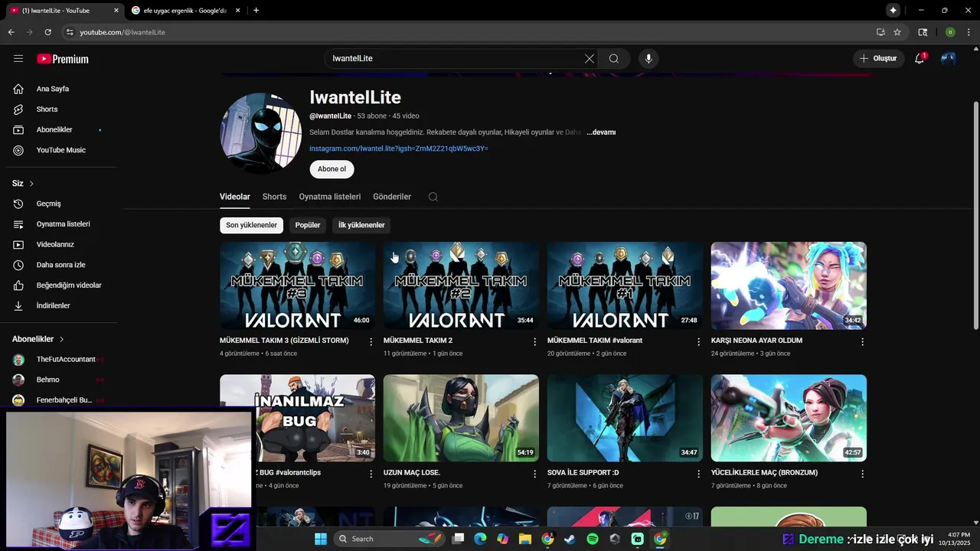Open YouTube Music from sidebar
Viewport: 980px width, 551px height.
pyautogui.click(x=60, y=150)
